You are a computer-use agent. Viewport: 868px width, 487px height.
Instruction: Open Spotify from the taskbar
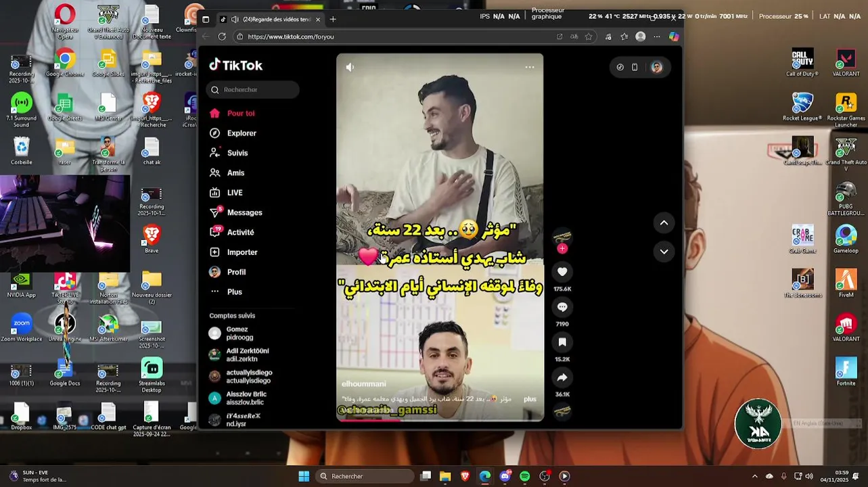pyautogui.click(x=525, y=476)
